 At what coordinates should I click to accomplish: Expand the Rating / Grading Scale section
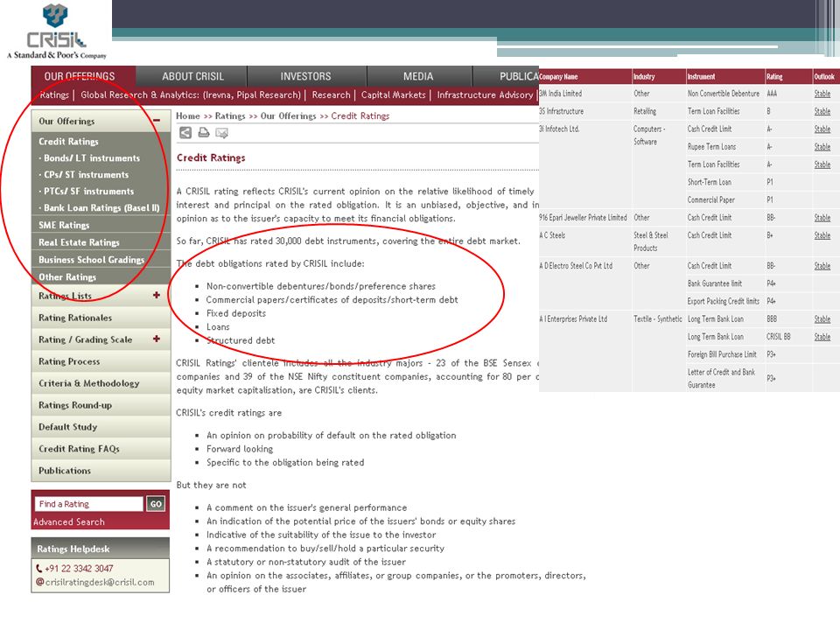(157, 339)
